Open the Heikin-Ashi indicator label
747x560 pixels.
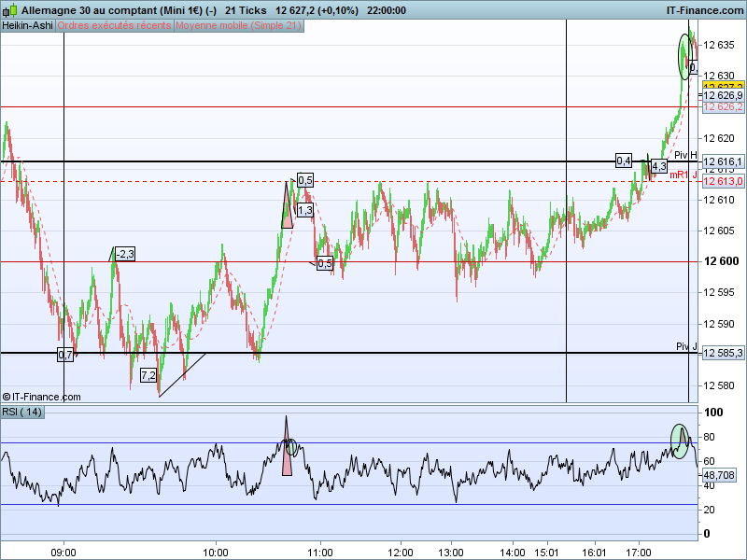[28, 26]
